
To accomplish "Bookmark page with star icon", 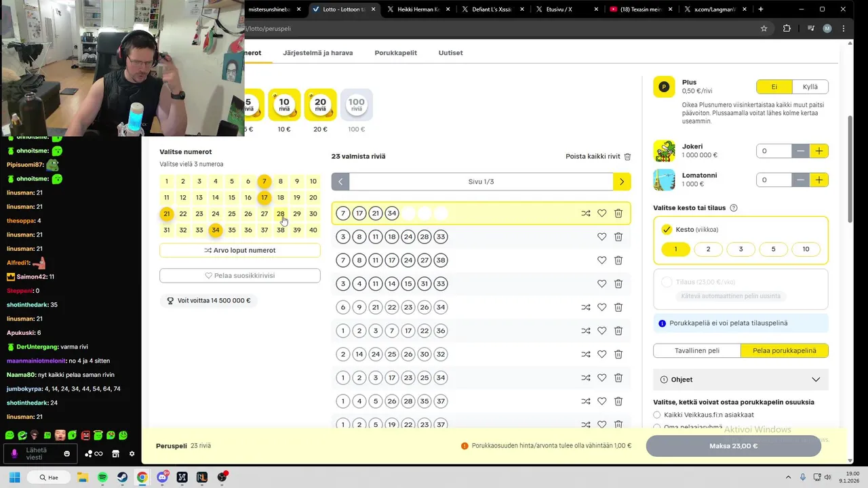I will 764,28.
